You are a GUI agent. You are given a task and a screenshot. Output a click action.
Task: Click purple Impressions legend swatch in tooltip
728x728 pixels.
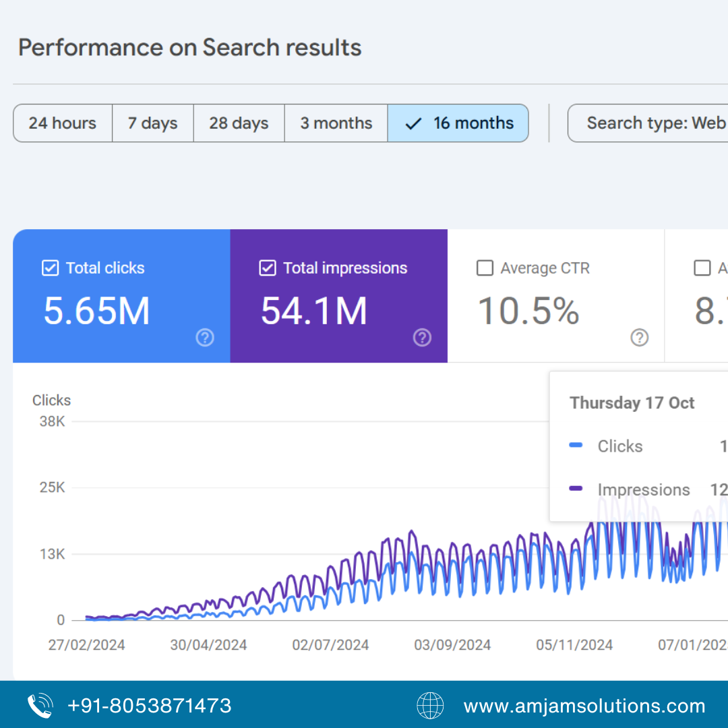tap(576, 489)
